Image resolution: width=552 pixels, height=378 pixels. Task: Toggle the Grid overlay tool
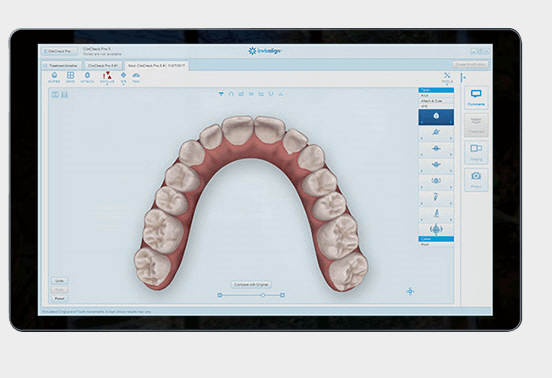(x=70, y=77)
